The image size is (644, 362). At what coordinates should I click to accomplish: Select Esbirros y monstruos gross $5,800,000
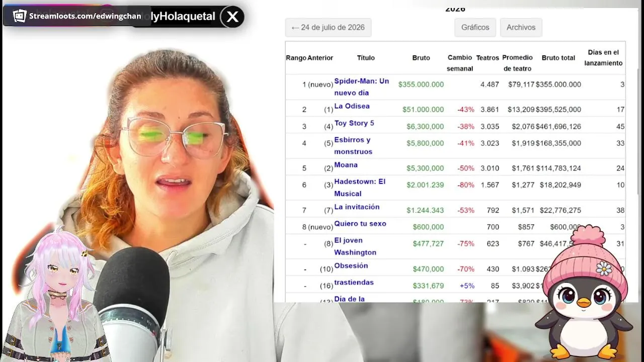(425, 143)
